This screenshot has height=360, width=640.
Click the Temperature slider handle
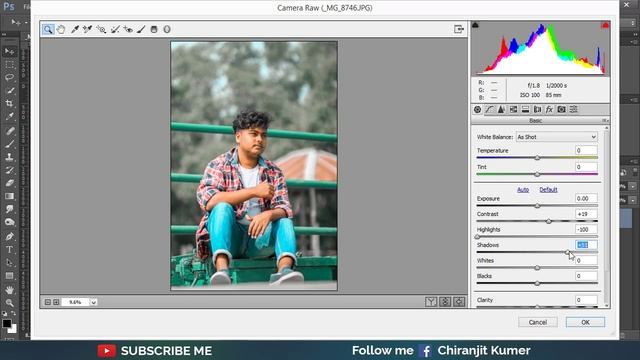(x=537, y=158)
